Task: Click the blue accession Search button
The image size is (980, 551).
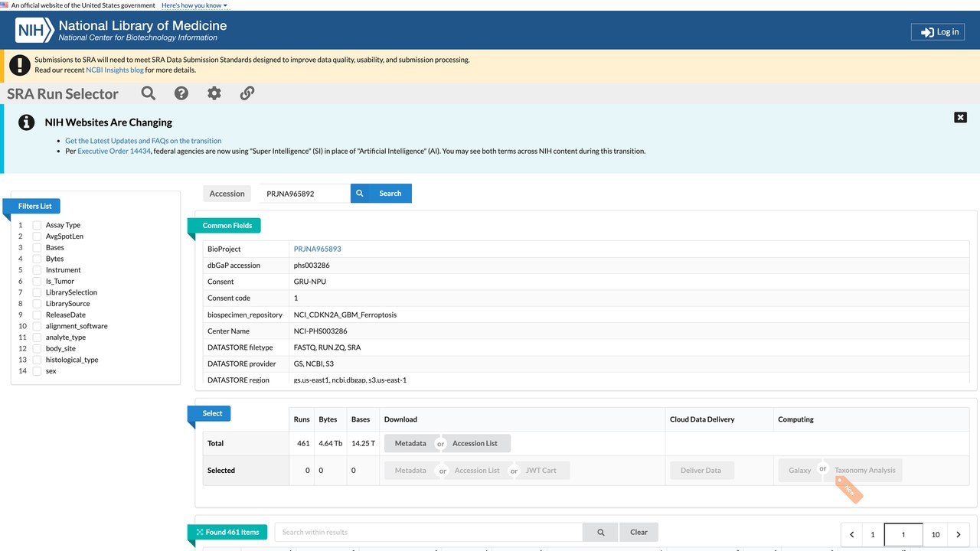Action: [x=381, y=194]
